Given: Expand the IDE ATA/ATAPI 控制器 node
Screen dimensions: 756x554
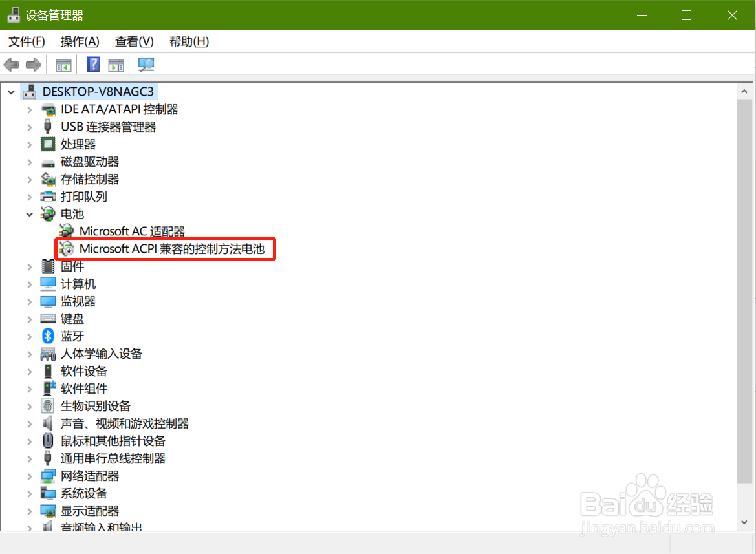Looking at the screenshot, I should click(x=29, y=110).
